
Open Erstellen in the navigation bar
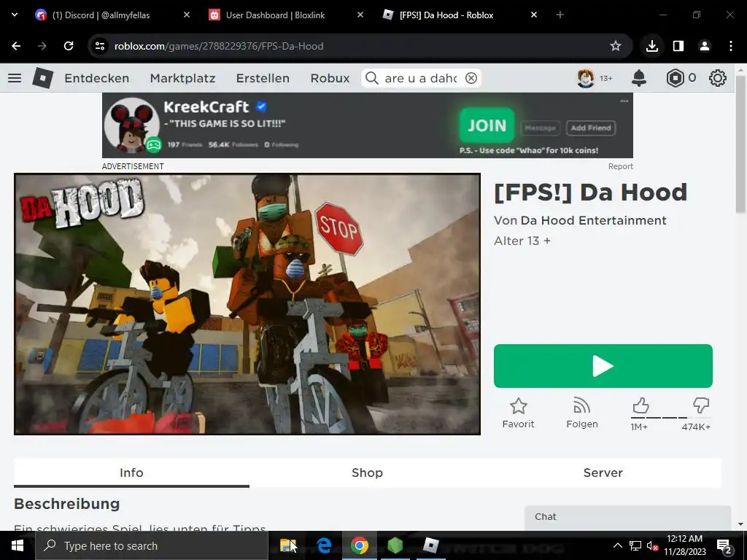point(263,78)
